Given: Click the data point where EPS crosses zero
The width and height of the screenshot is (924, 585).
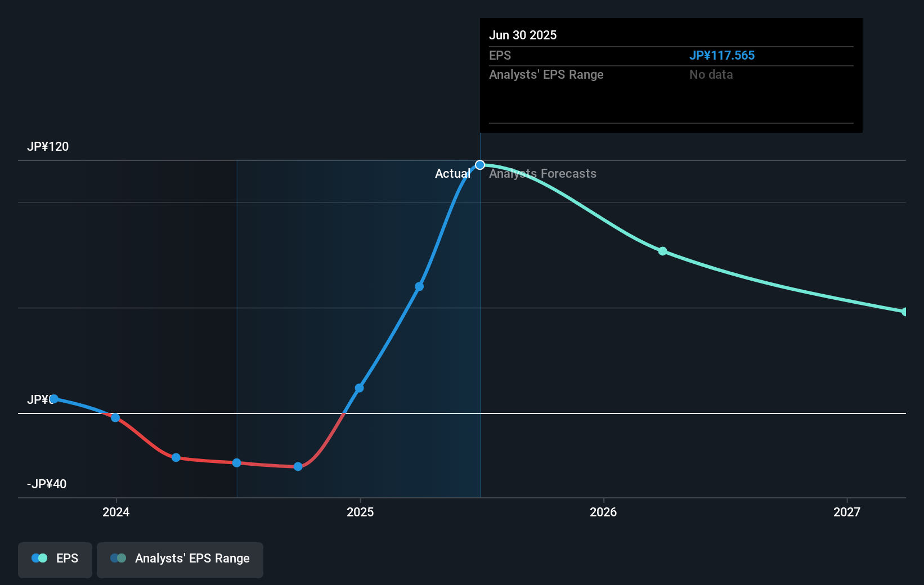Looking at the screenshot, I should tap(115, 418).
